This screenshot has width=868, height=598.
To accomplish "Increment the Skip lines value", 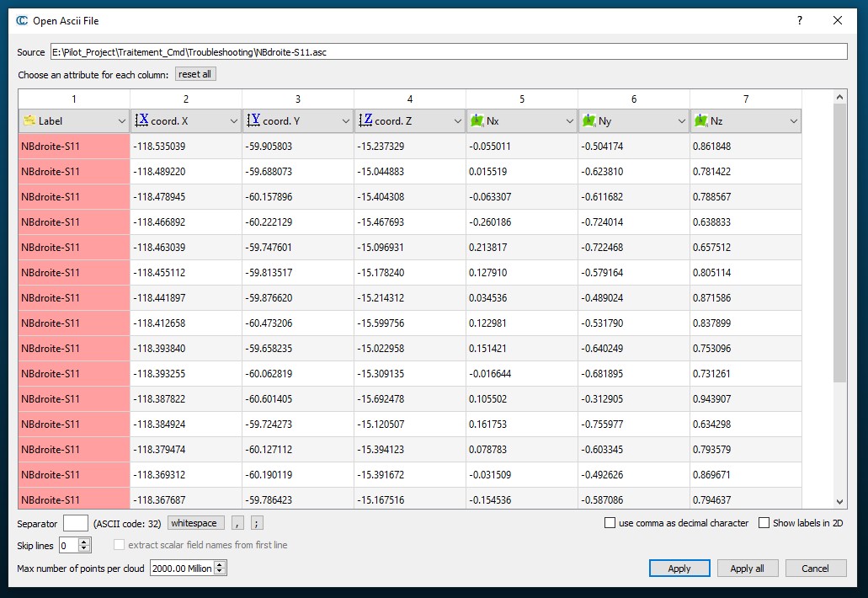I will [83, 542].
